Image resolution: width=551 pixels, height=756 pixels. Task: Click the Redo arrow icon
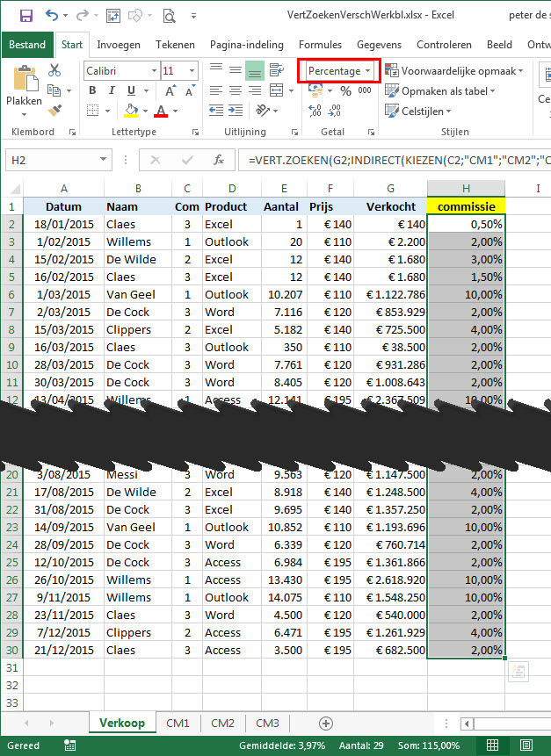(83, 16)
